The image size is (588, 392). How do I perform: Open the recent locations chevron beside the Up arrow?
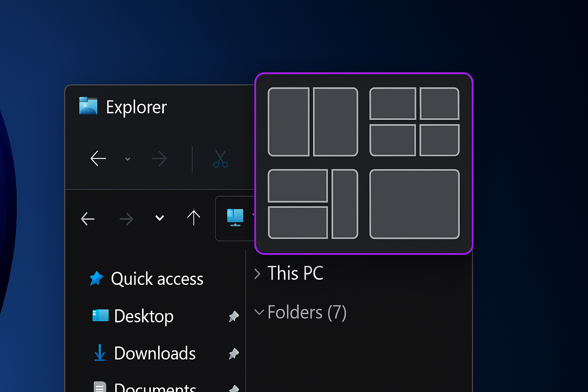(160, 218)
